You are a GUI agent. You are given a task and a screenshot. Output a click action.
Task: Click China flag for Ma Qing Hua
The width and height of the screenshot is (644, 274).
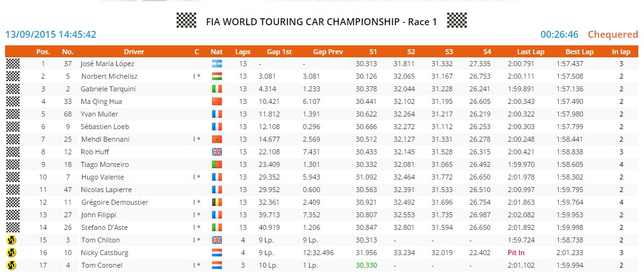point(216,101)
